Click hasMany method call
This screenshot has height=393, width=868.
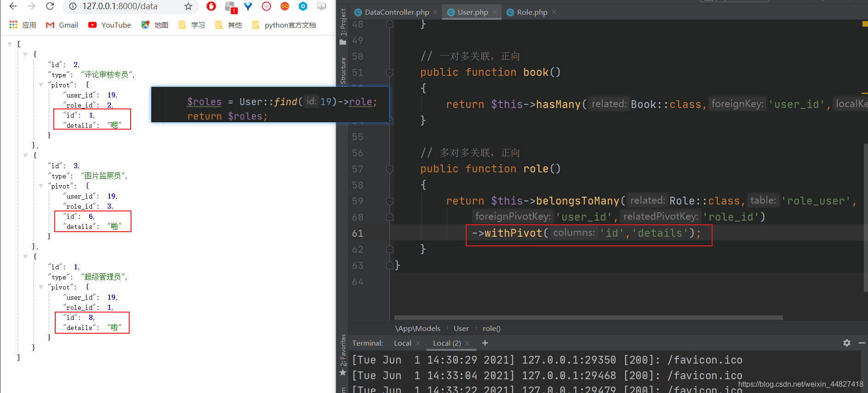[558, 104]
